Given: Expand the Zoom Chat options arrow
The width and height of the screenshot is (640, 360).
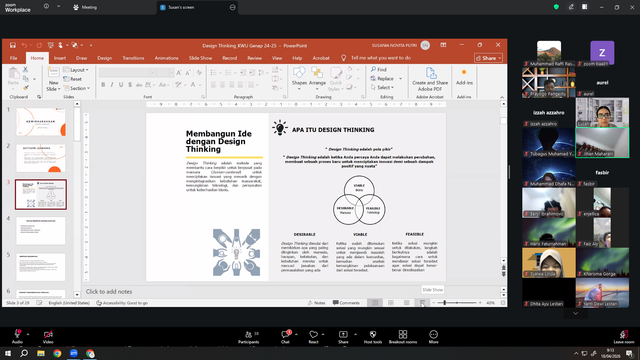Looking at the screenshot, I should [296, 334].
